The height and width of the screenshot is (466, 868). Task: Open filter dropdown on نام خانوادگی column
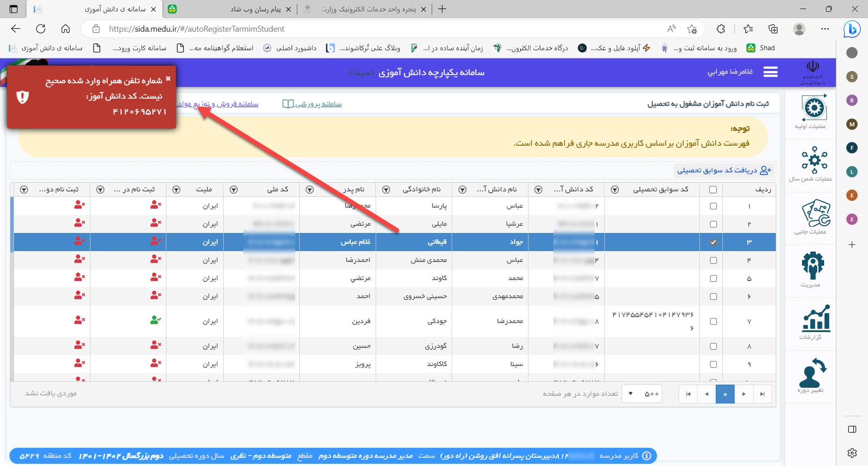point(386,190)
